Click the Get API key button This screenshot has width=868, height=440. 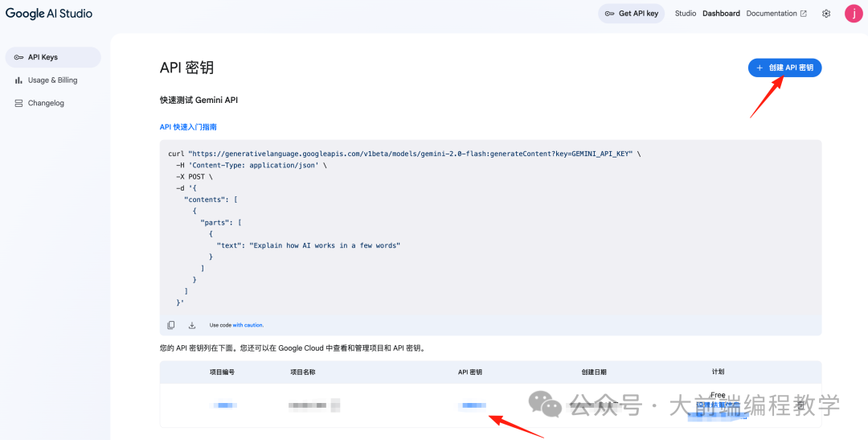click(x=631, y=14)
